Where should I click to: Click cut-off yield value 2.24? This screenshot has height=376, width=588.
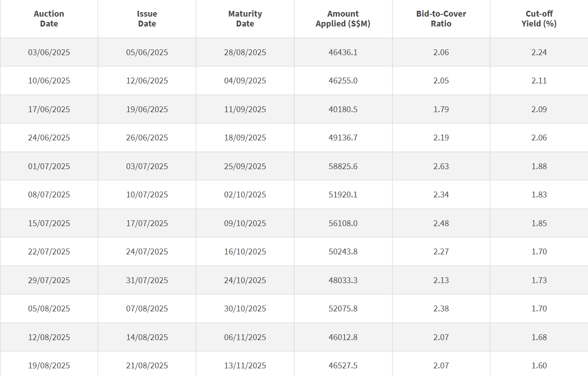click(539, 52)
